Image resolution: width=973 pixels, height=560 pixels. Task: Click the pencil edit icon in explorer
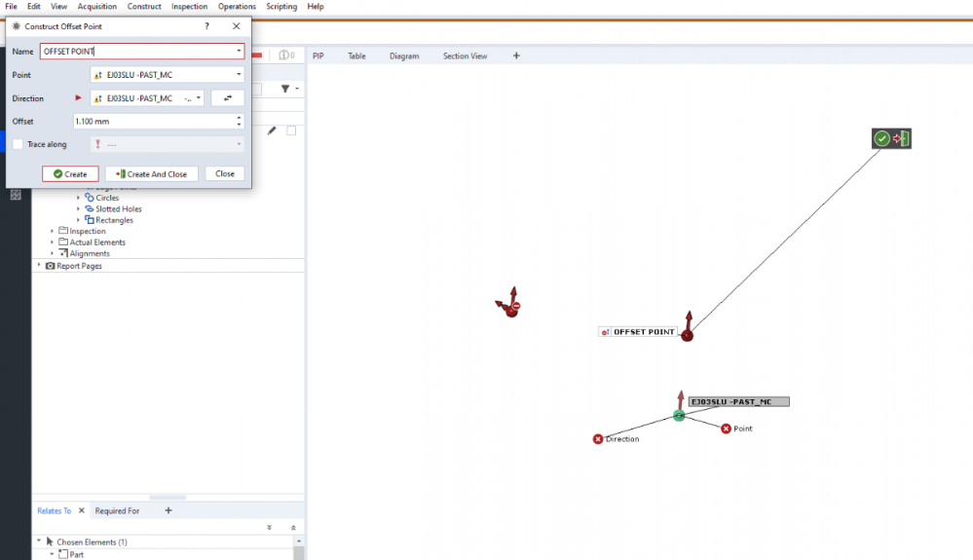[273, 131]
